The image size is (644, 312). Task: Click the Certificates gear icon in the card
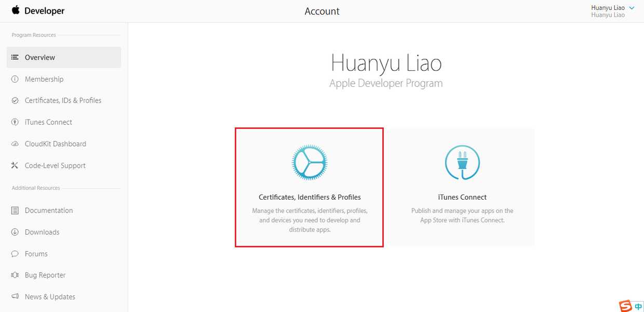310,163
